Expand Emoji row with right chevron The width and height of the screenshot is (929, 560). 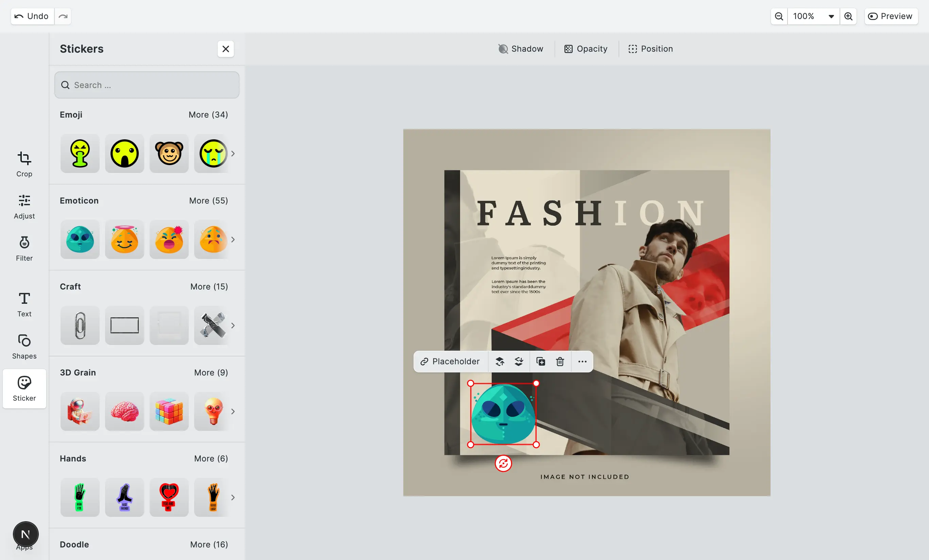(x=233, y=153)
